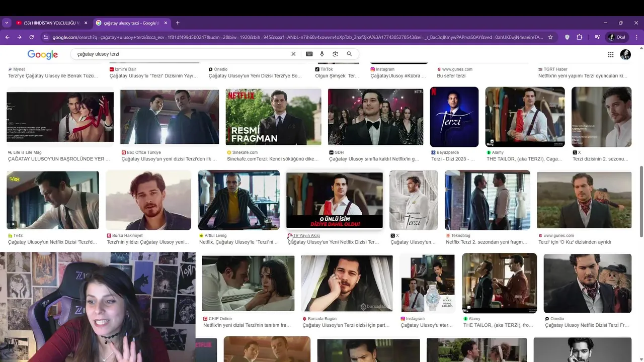Click 'Netflix Terzi 2. sezondan yeni fragm...' caption
The width and height of the screenshot is (644, 362).
point(486,242)
